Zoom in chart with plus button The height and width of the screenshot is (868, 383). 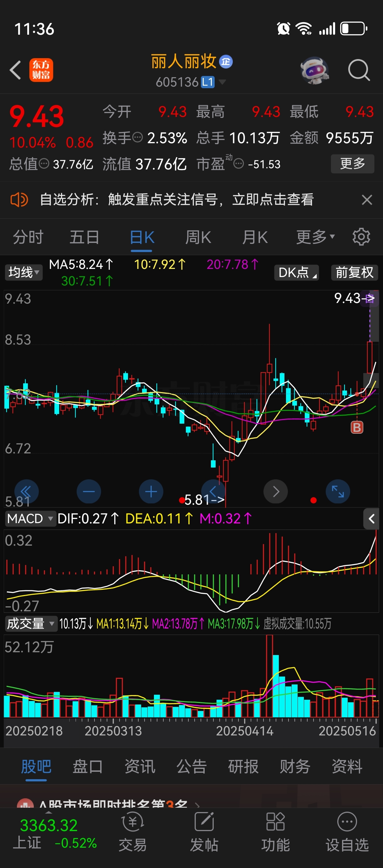tap(151, 492)
